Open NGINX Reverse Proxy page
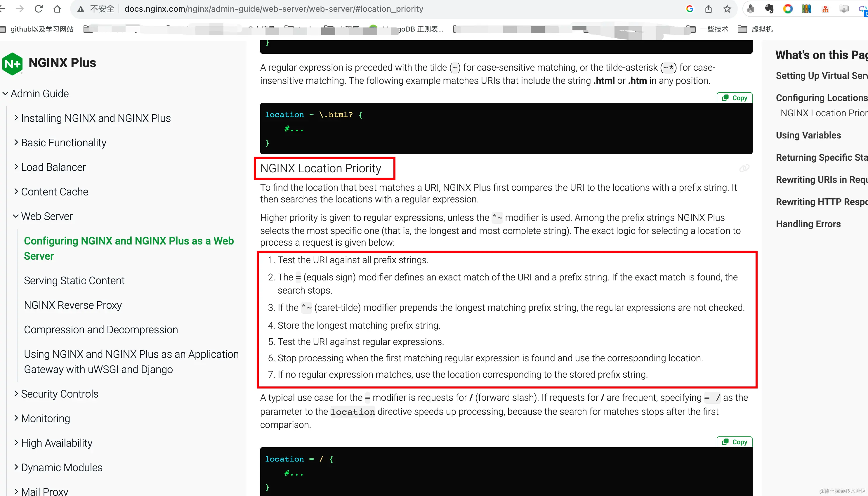This screenshot has height=496, width=868. click(73, 305)
